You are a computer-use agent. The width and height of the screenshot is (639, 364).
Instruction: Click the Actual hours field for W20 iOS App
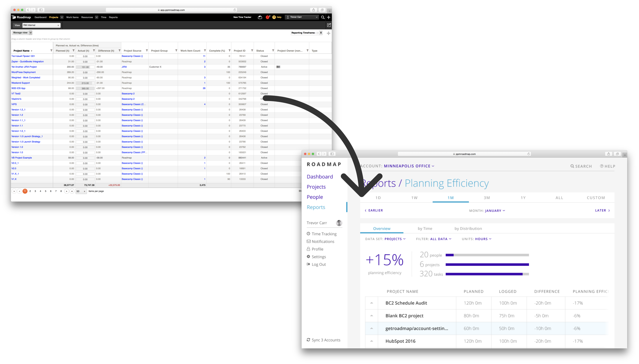coord(85,88)
